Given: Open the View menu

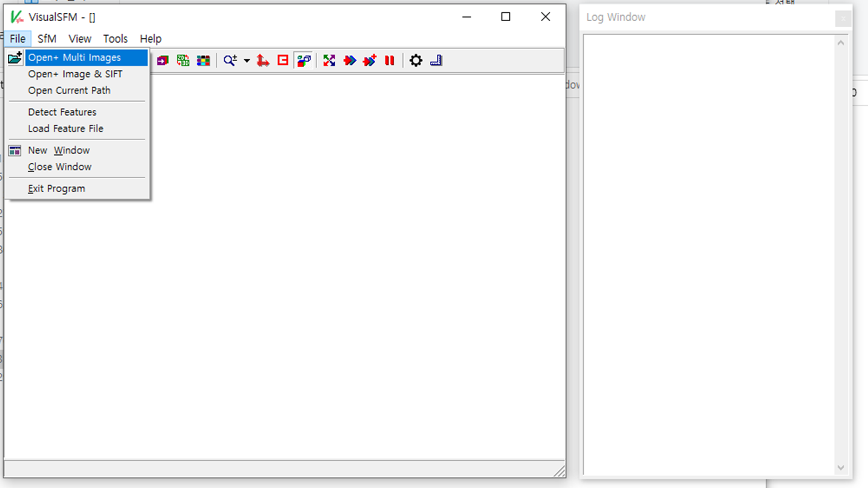Looking at the screenshot, I should coord(80,39).
